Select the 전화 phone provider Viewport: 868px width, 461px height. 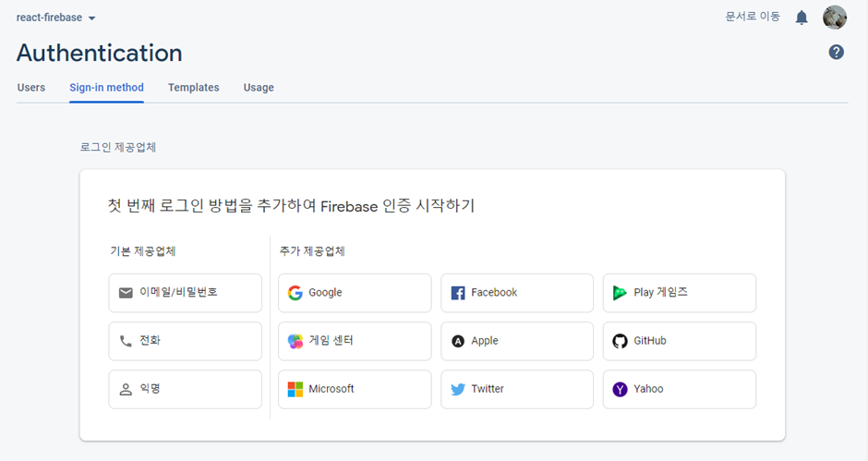(185, 341)
